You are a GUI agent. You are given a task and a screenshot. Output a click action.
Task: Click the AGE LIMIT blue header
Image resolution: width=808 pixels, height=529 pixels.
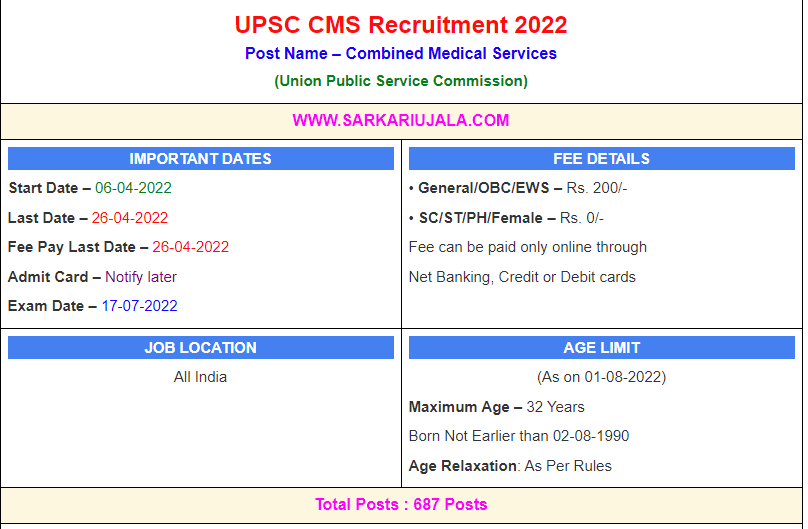point(601,348)
